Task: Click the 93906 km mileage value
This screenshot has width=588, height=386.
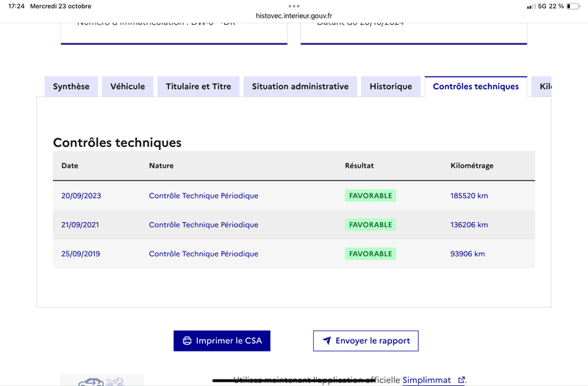Action: point(467,254)
